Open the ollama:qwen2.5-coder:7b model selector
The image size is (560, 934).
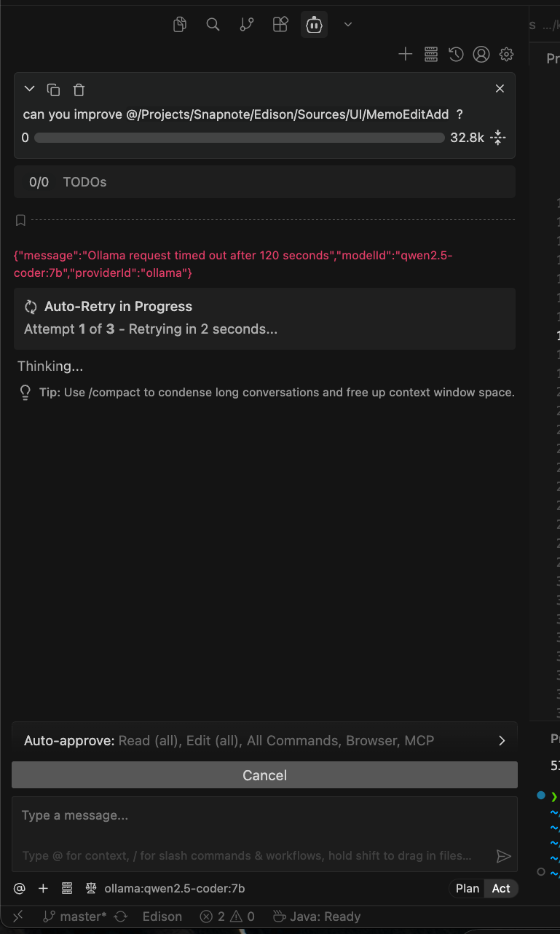pyautogui.click(x=174, y=888)
